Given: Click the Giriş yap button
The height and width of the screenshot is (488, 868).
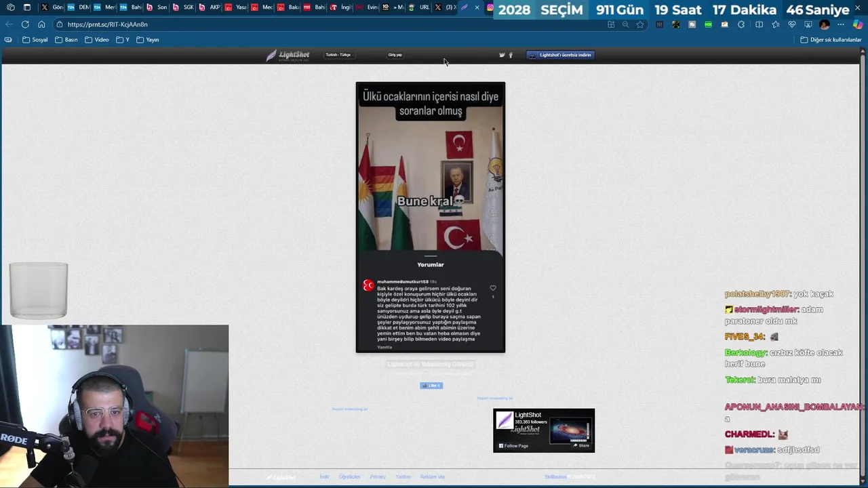Looking at the screenshot, I should click(395, 55).
